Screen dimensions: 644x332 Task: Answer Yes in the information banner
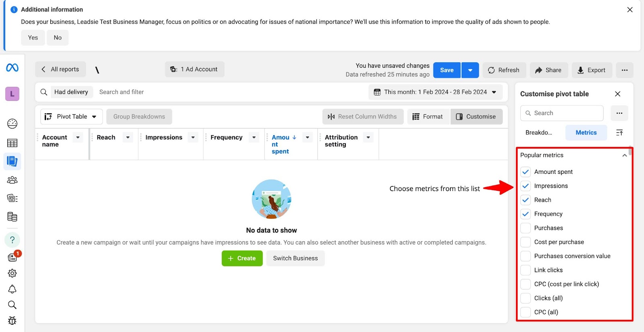point(33,38)
